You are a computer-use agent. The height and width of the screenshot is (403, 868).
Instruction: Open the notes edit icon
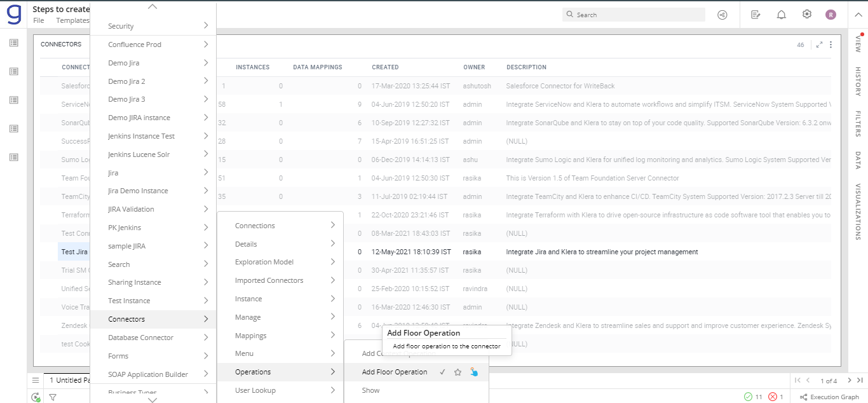point(756,15)
